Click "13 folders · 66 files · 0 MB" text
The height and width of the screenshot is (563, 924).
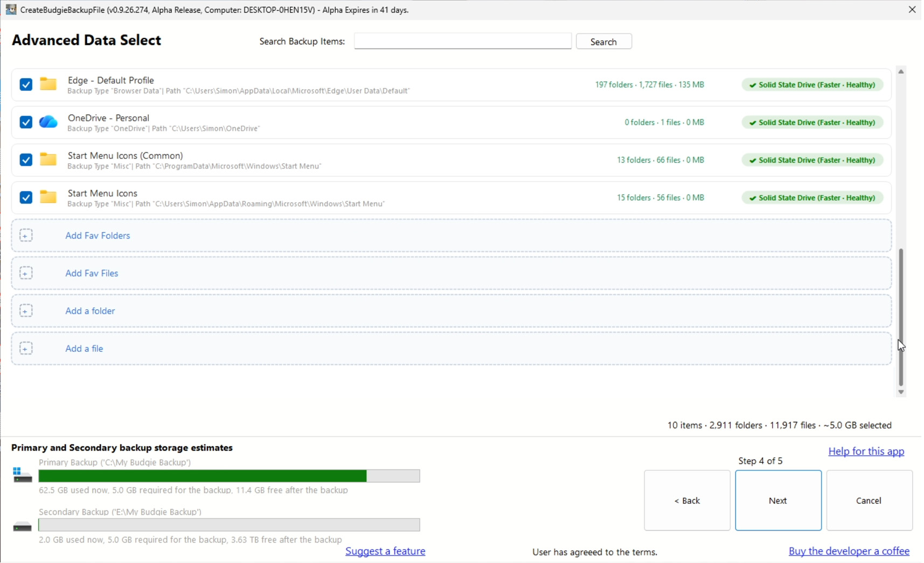point(661,160)
